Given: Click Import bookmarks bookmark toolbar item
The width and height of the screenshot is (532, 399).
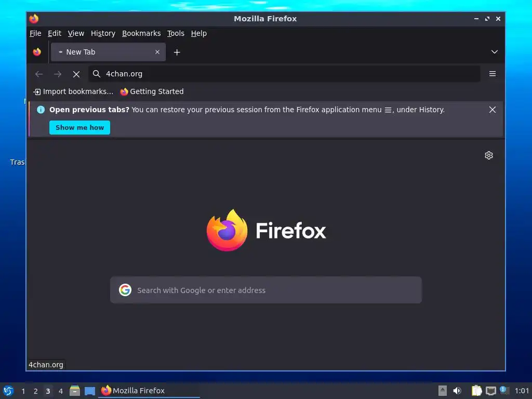Looking at the screenshot, I should [73, 91].
